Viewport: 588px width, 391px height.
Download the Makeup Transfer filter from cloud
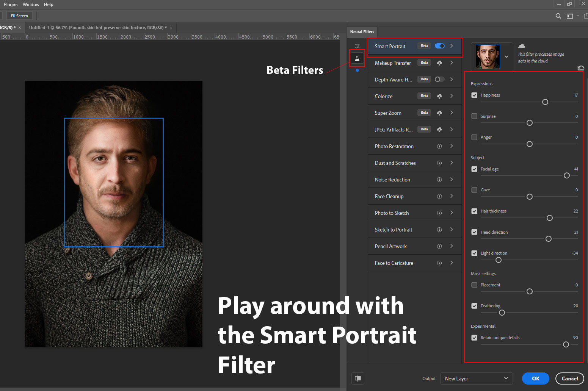tap(439, 63)
